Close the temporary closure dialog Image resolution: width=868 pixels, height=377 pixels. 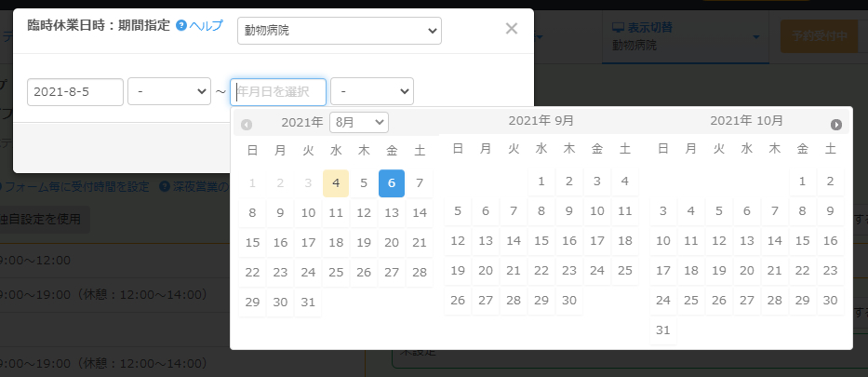click(x=511, y=28)
